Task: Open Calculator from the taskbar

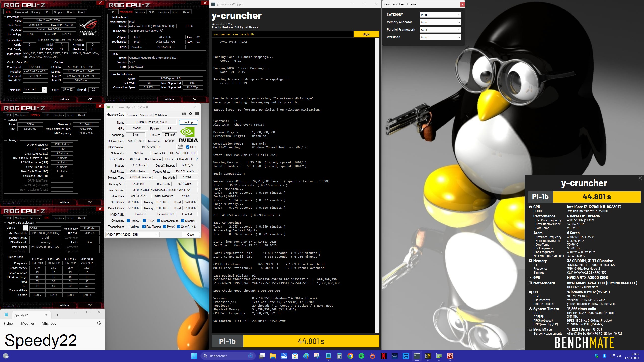Action: tap(339, 356)
